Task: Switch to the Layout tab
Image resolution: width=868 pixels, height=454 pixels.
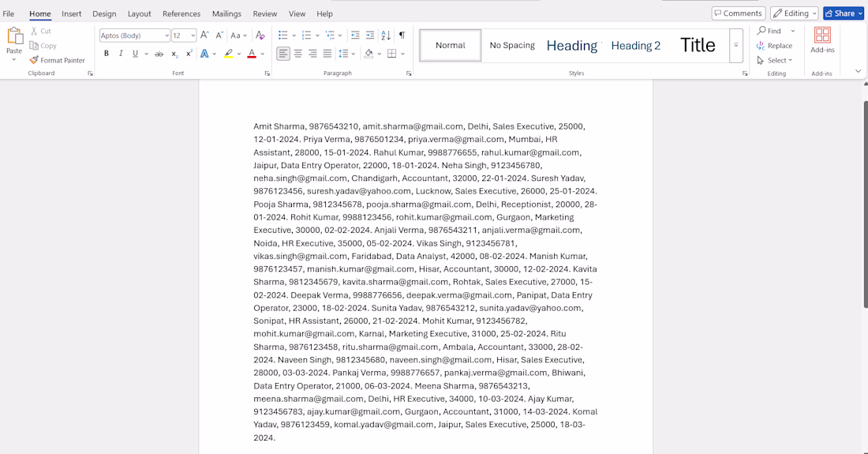Action: (x=139, y=13)
